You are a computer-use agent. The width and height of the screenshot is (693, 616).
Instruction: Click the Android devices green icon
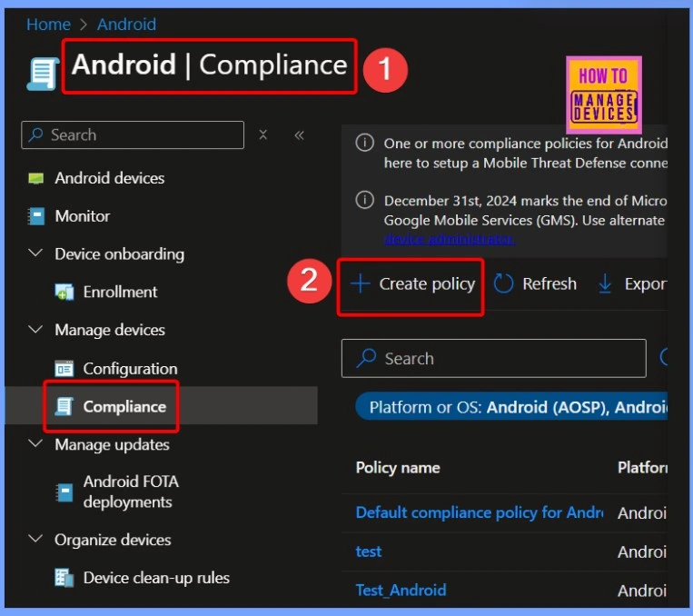pyautogui.click(x=35, y=178)
